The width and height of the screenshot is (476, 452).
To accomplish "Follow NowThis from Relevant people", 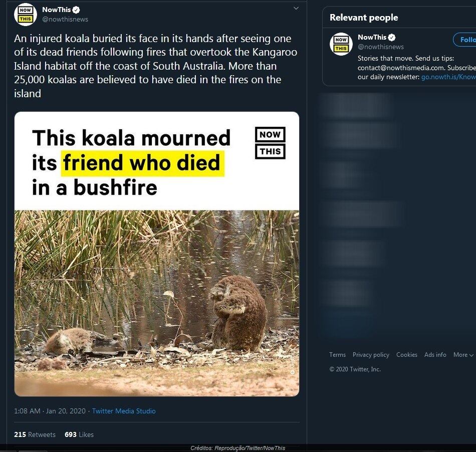I will click(466, 40).
